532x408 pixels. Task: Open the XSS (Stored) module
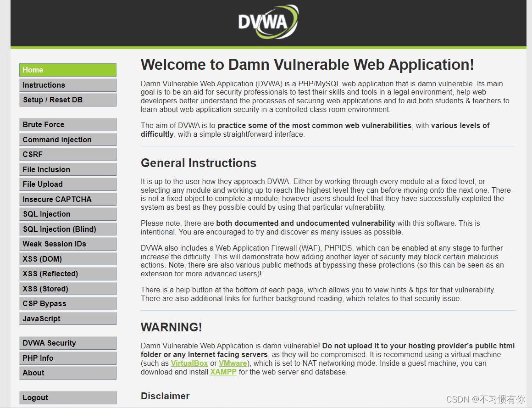point(68,289)
